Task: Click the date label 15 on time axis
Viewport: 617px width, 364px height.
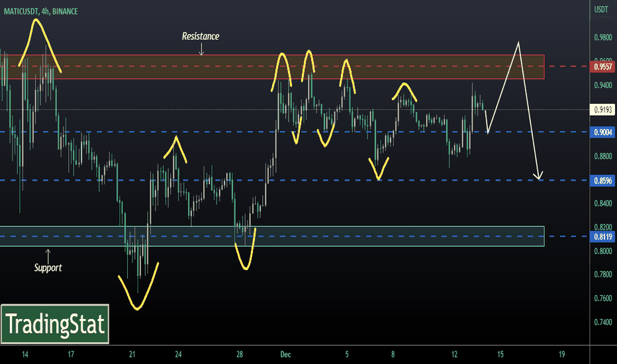Action: tap(500, 355)
